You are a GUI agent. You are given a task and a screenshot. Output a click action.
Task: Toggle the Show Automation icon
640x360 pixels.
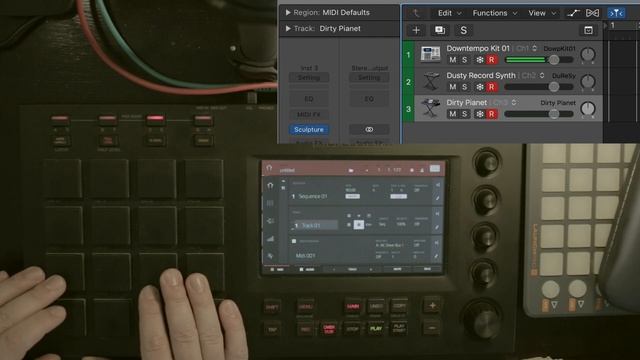(573, 13)
